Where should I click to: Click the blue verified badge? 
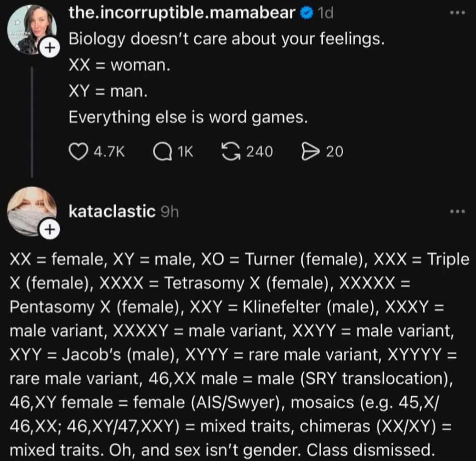point(306,13)
